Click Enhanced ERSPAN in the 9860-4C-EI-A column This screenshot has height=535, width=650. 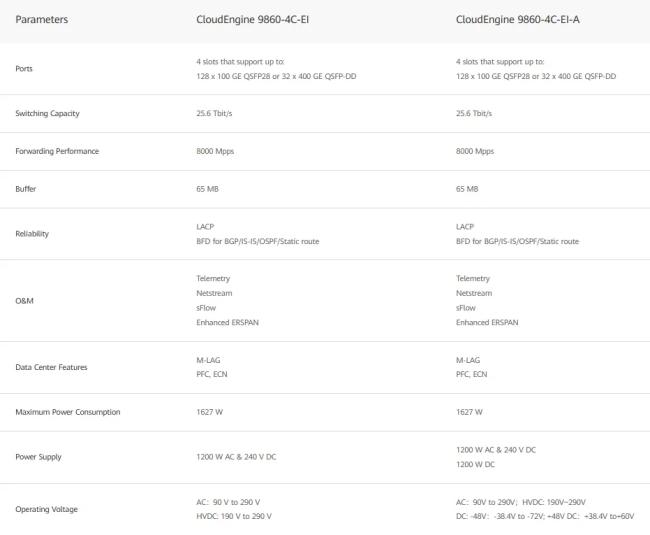coord(486,323)
